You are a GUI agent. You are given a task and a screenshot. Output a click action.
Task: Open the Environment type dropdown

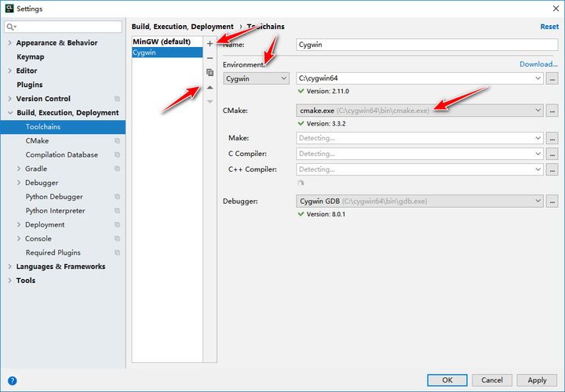tap(256, 78)
